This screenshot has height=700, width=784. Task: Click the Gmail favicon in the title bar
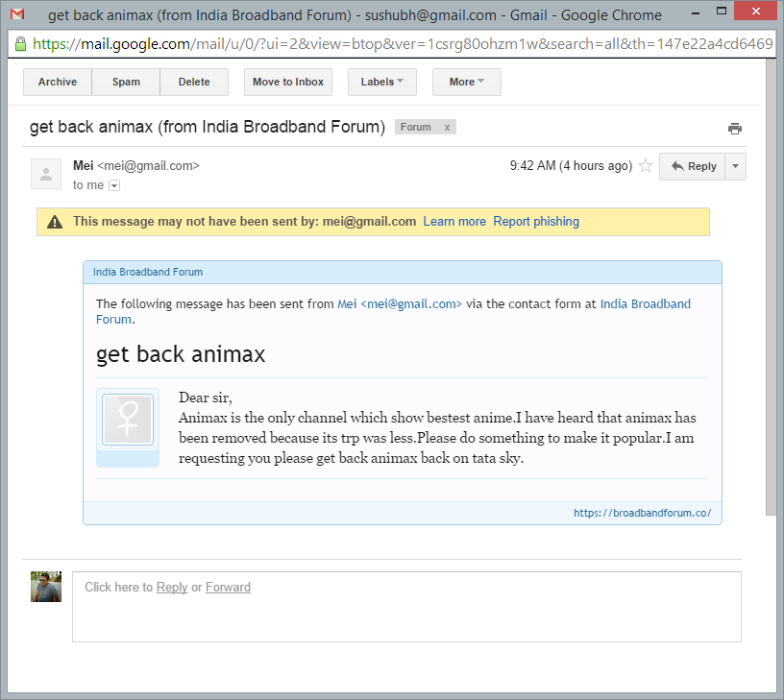17,14
